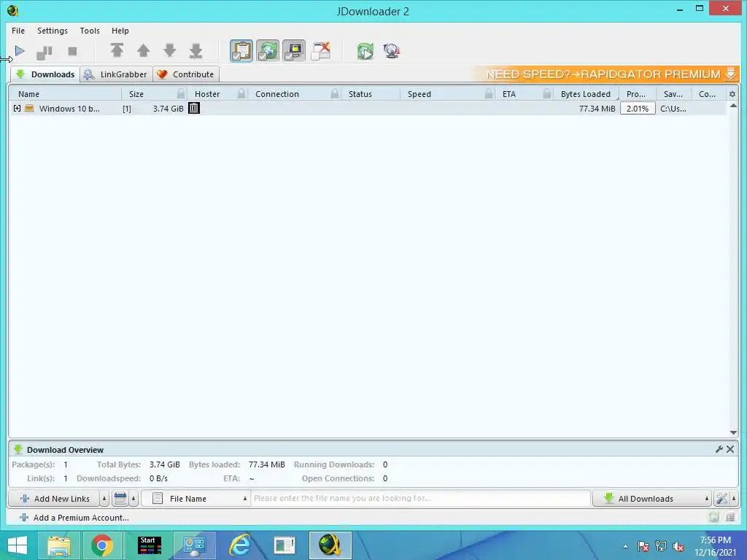Click 77.34 MiB bytes loaded cell
This screenshot has width=747, height=560.
(x=597, y=109)
